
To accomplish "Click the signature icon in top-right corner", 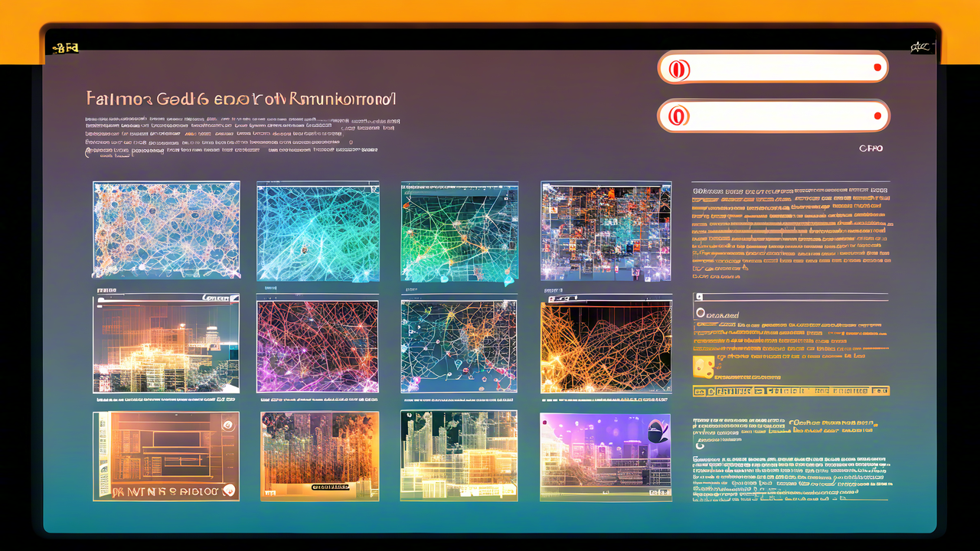I will pos(921,47).
